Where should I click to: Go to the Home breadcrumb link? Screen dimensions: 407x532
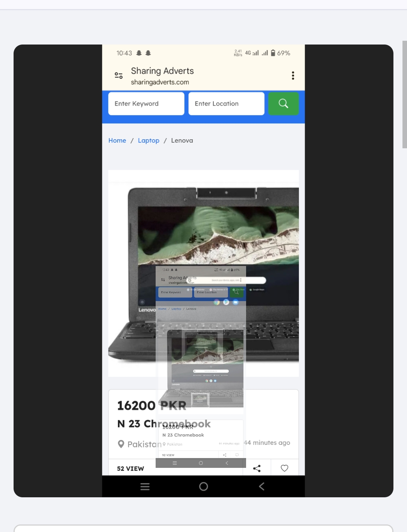pos(117,140)
